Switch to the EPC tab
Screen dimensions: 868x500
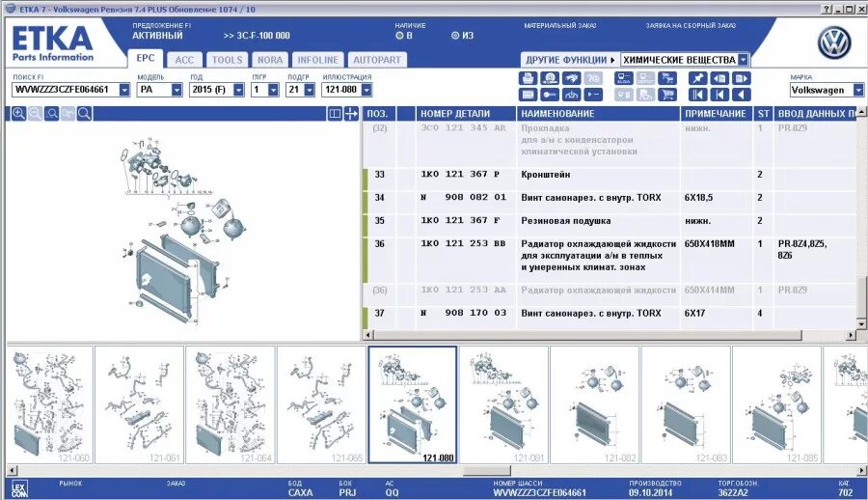(x=146, y=58)
